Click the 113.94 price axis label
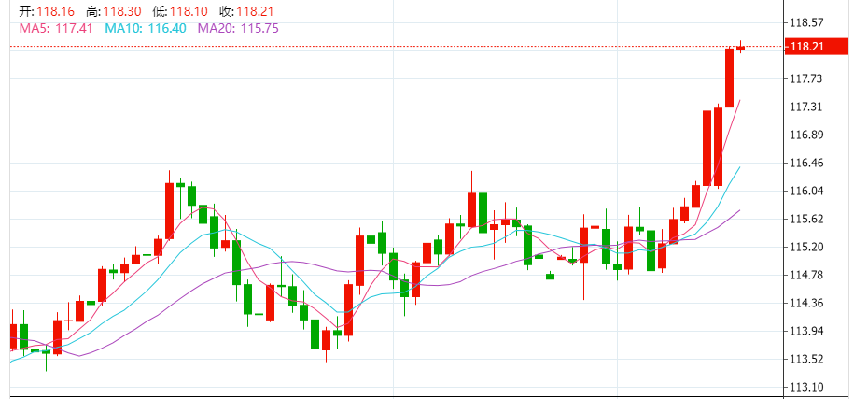Image resolution: width=868 pixels, height=399 pixels. tap(807, 331)
